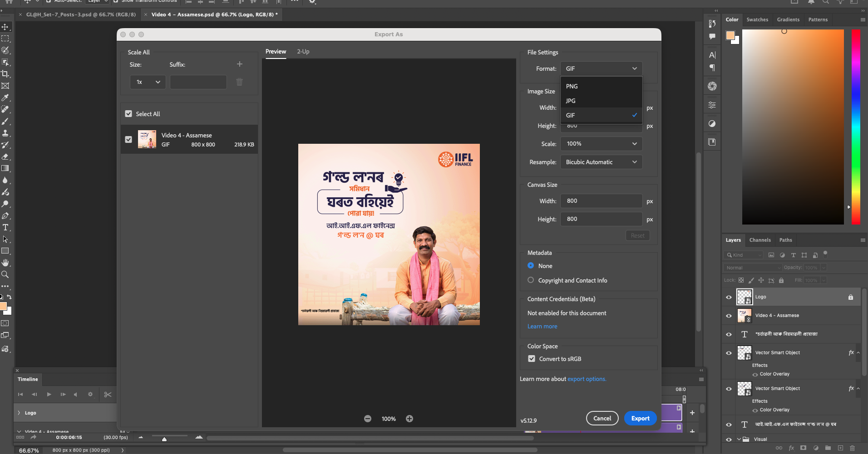Viewport: 868px width, 454px height.
Task: Switch to the Channels tab
Action: (760, 240)
